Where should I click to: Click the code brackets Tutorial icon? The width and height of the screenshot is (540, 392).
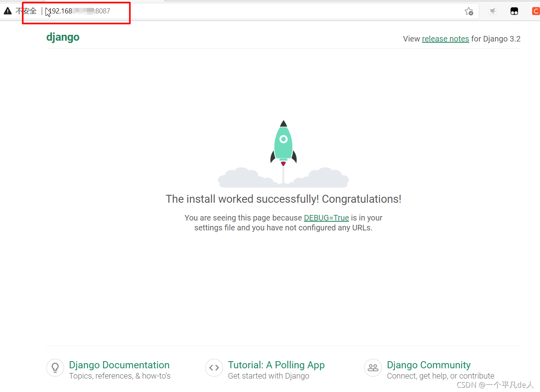point(214,368)
